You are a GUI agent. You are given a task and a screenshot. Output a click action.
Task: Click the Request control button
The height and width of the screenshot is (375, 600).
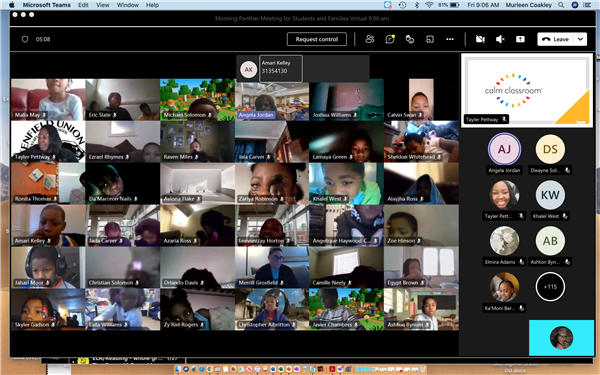pos(317,39)
